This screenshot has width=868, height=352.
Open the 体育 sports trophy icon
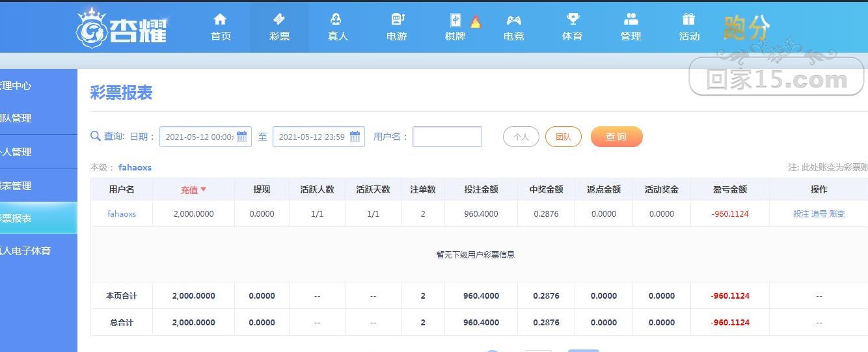click(573, 20)
